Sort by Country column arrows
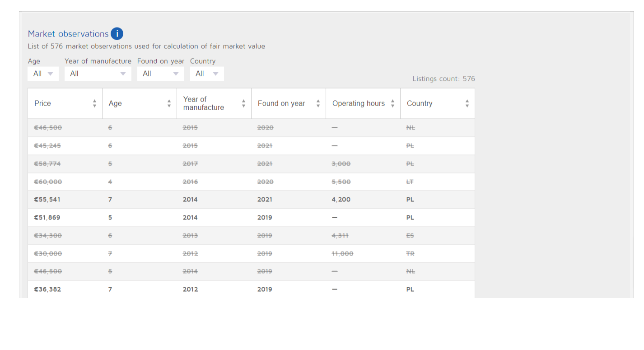This screenshot has height=350, width=644. [x=467, y=103]
